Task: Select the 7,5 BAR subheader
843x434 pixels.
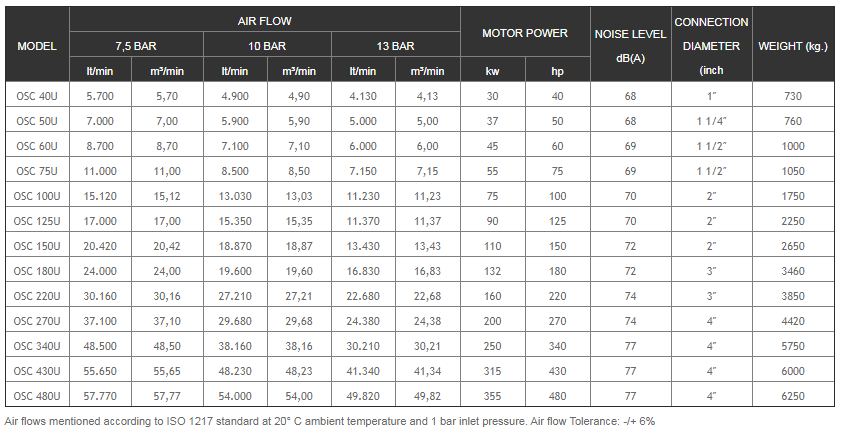Action: point(138,46)
